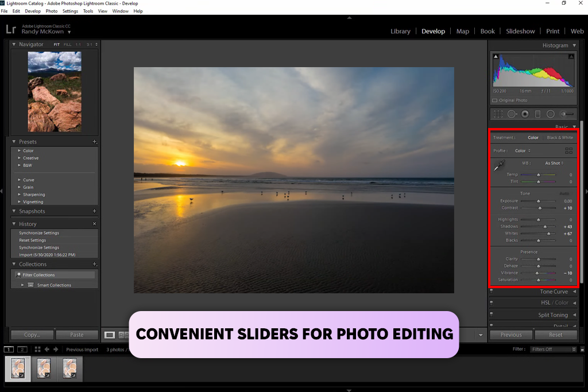Viewport: 588px width, 392px height.
Task: Collapse the Histogram panel
Action: click(574, 45)
